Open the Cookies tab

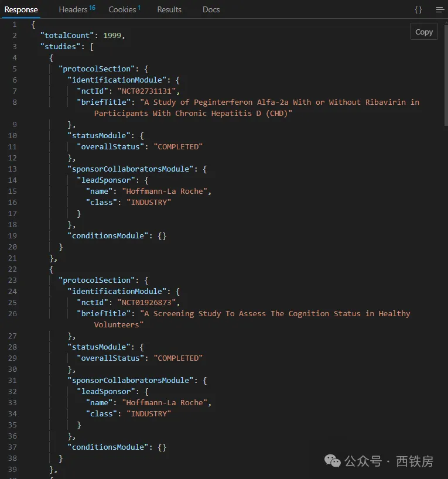(x=124, y=9)
